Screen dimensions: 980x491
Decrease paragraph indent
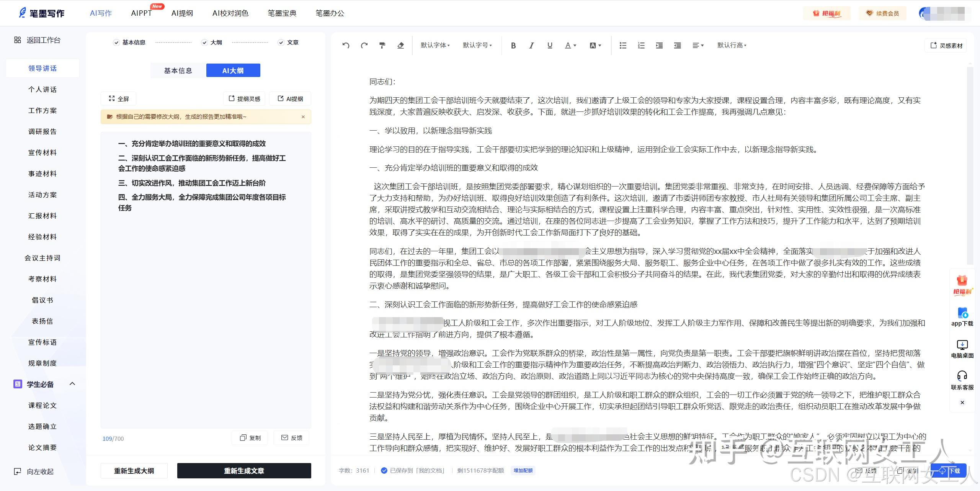(678, 45)
